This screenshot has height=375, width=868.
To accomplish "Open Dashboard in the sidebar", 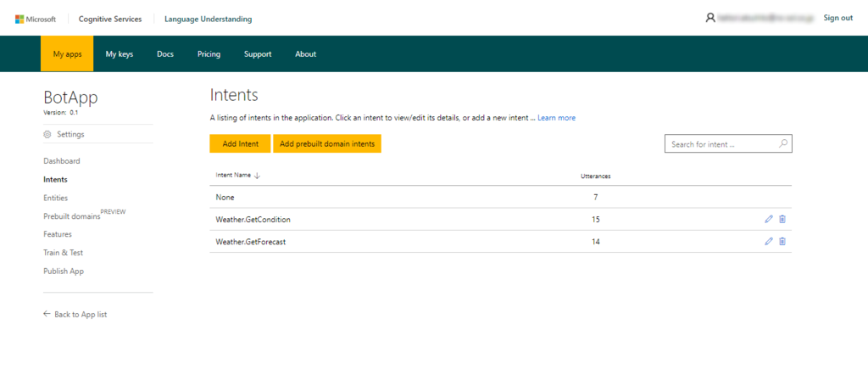I will pyautogui.click(x=61, y=160).
